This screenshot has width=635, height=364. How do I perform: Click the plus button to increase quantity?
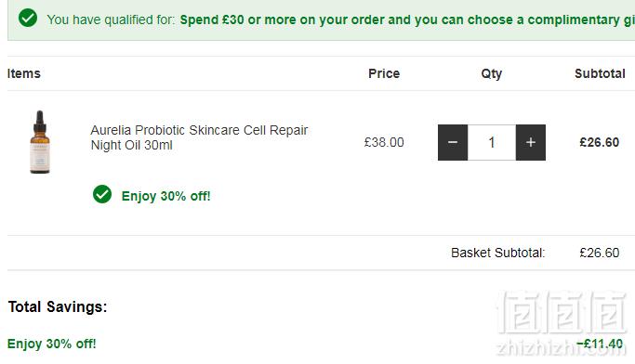tap(531, 142)
